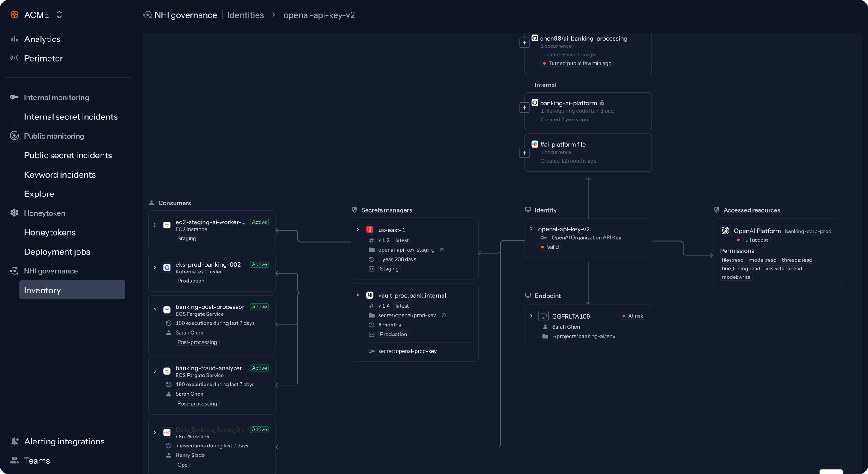Open the Teams page
Screen dimensions: 868x474
37,461
